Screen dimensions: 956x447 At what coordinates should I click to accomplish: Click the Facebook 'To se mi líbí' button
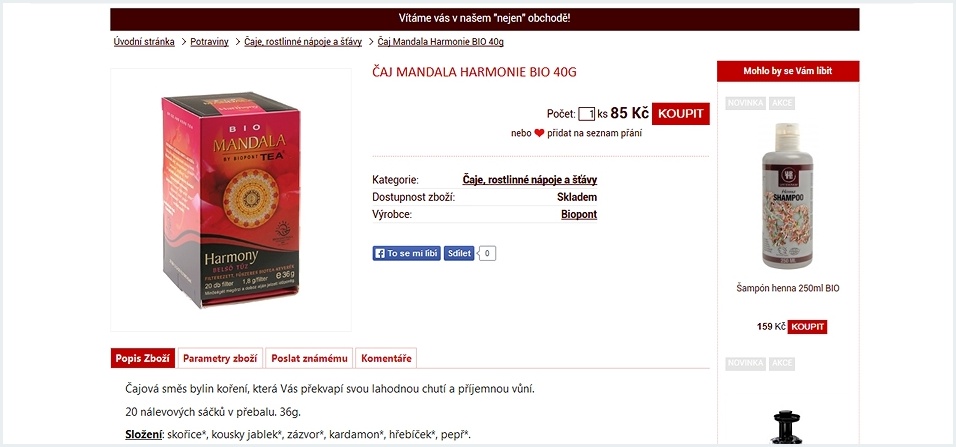(406, 253)
